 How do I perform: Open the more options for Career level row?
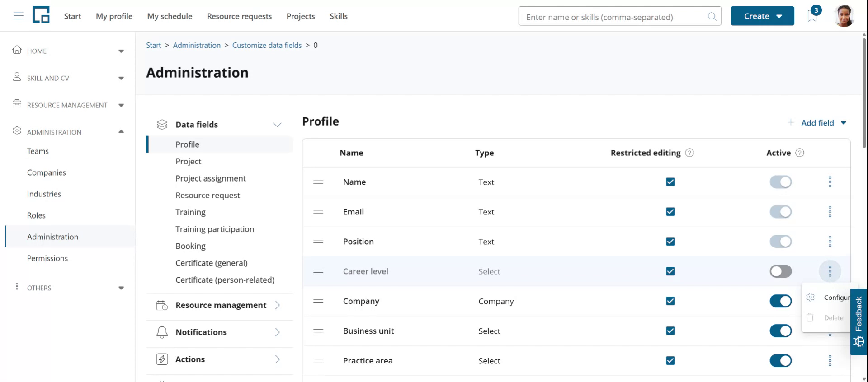pos(830,271)
